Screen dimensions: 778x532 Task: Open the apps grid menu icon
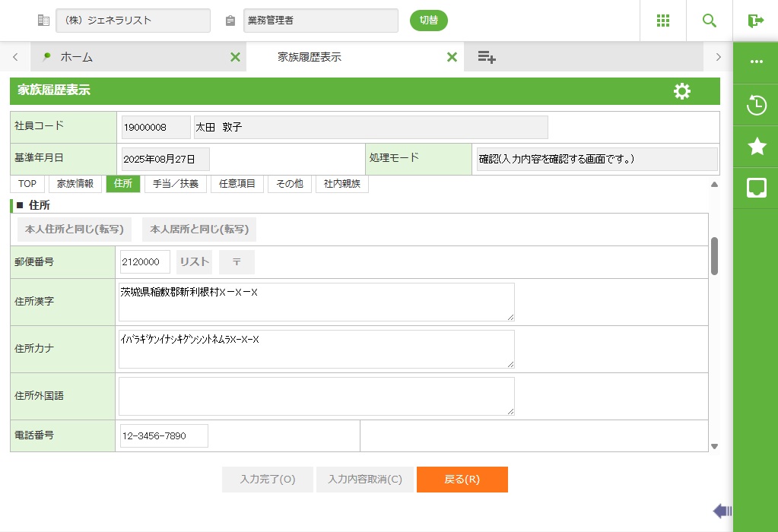coord(663,21)
